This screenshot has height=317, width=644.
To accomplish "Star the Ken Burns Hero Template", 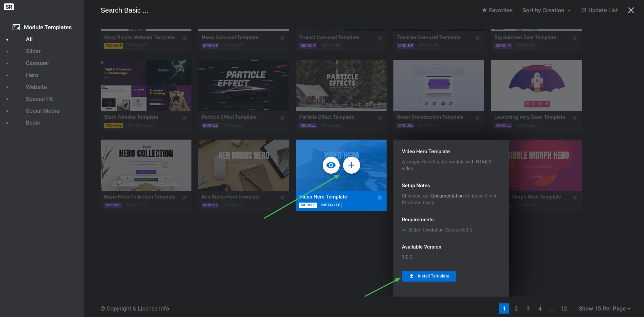I will 282,197.
